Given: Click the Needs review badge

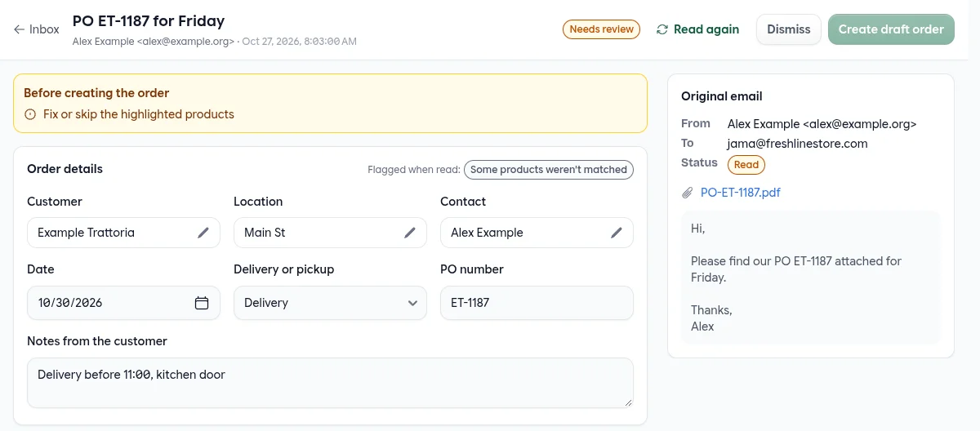Looking at the screenshot, I should point(602,29).
